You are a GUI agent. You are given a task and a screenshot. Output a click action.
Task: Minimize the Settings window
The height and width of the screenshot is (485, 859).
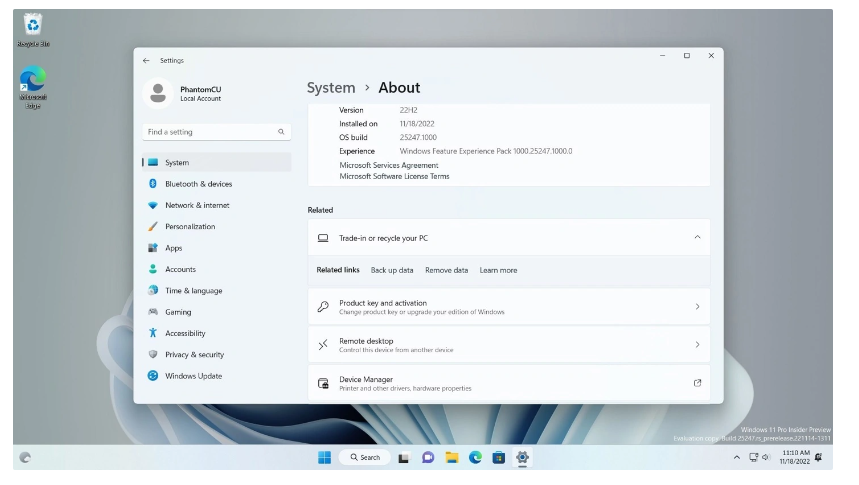[662, 56]
